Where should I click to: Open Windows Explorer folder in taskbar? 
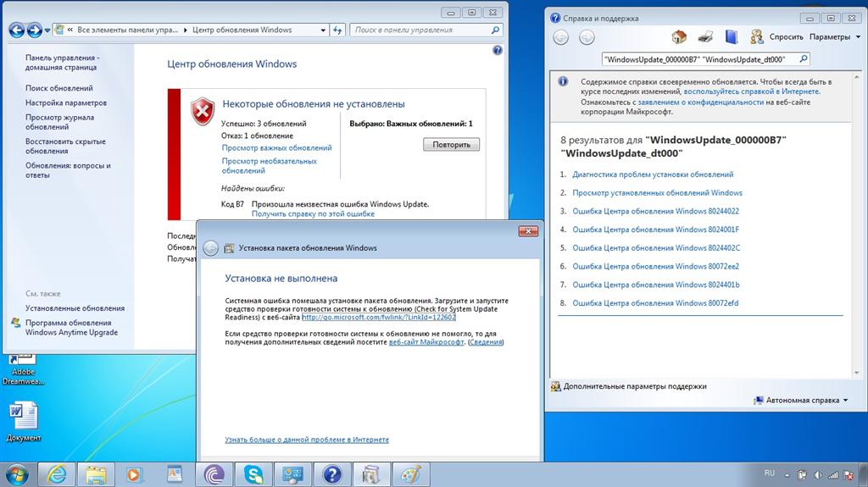point(95,475)
